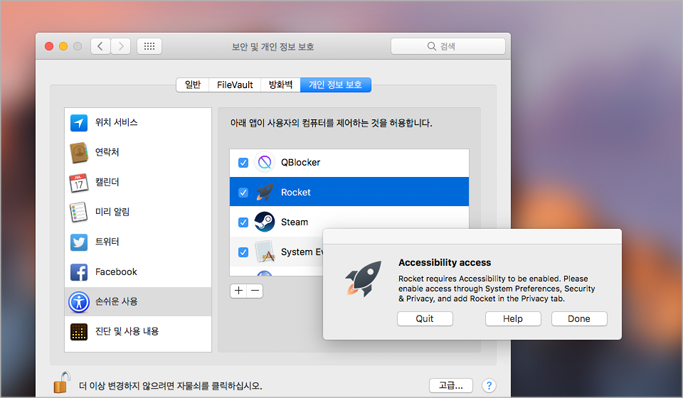Click the Steam name in the list

[x=294, y=222]
